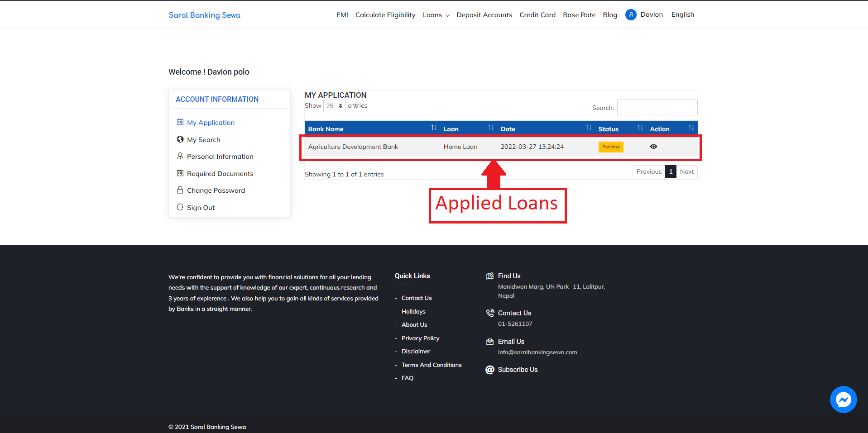Open the Privacy Policy footer link
Screen dimensions: 868x433
point(420,338)
